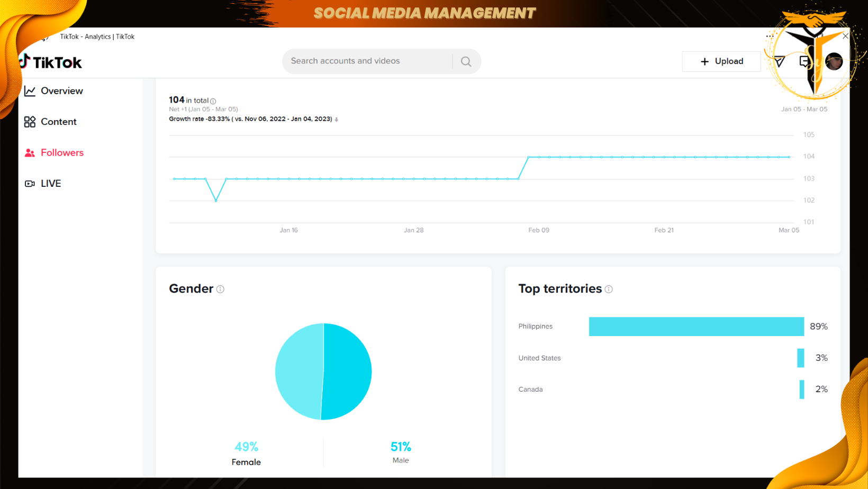Click the Top territories heading

click(560, 289)
